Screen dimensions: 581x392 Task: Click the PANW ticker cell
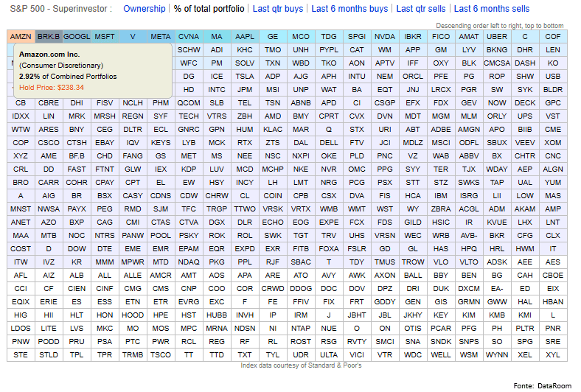point(133,236)
